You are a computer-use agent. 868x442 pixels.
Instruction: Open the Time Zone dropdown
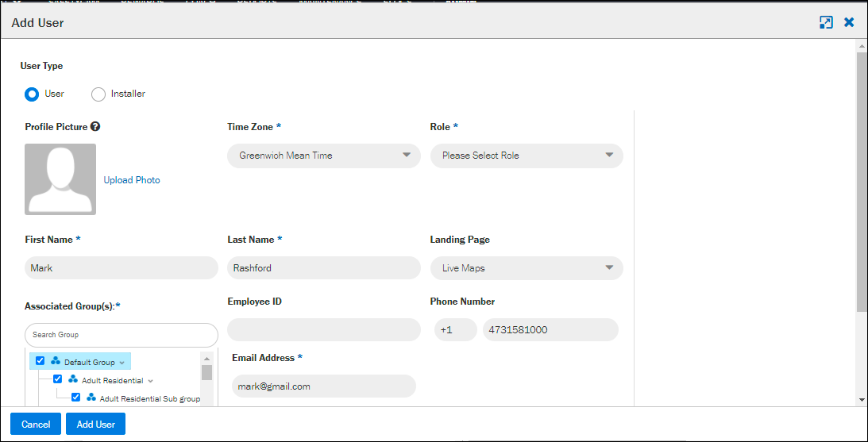[x=324, y=156]
